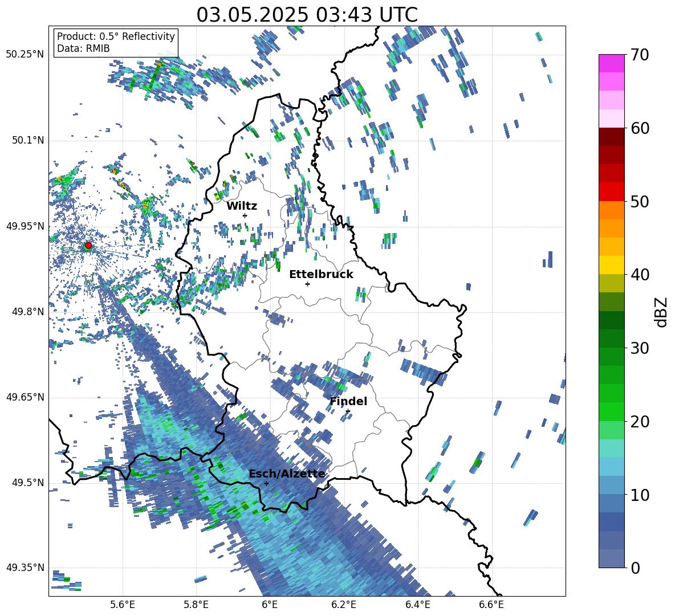Click the orange colorbar swatch below 50

[612, 210]
